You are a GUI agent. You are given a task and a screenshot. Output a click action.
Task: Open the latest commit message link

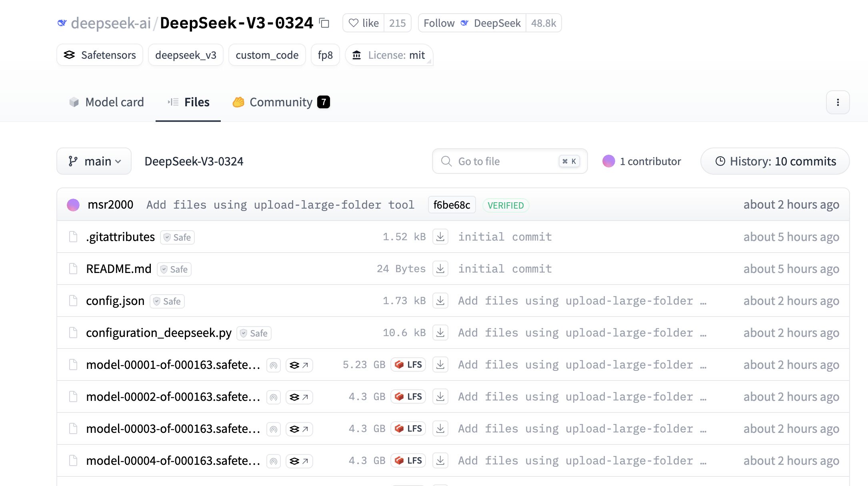click(280, 205)
